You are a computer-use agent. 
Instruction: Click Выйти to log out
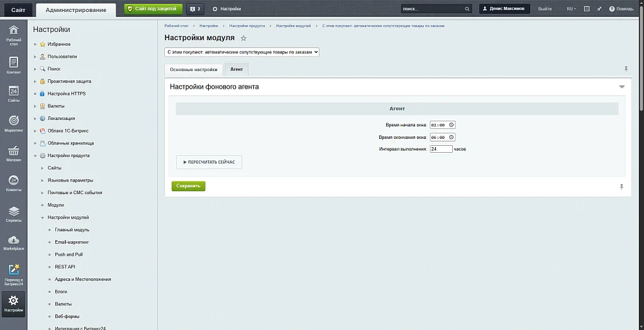click(545, 9)
